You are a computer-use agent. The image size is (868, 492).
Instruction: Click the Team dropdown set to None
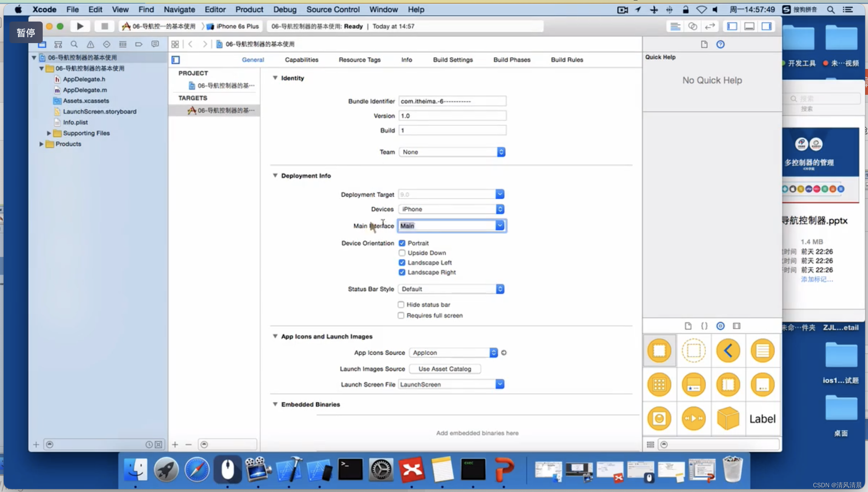coord(451,152)
